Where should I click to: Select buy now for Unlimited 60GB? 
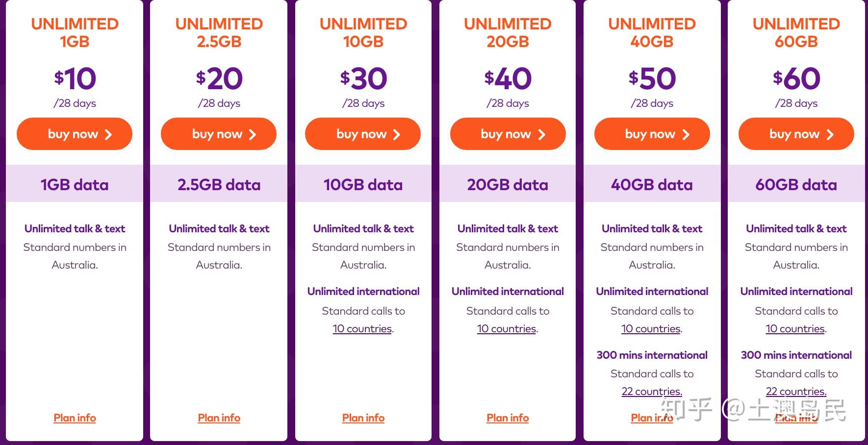click(796, 134)
